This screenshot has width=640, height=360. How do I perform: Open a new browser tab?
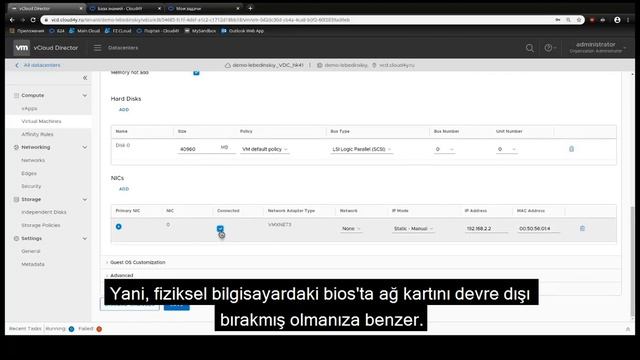(x=250, y=8)
